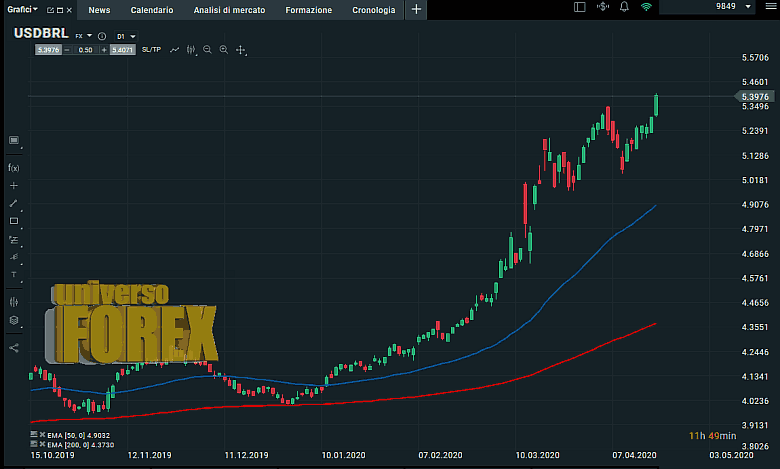The height and width of the screenshot is (469, 780).
Task: Click the zoom out magnifier icon
Action: pyautogui.click(x=207, y=49)
